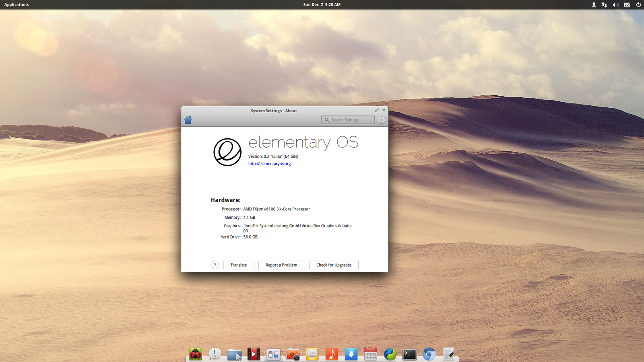Launch the Music player from the dock
This screenshot has width=644, height=362.
(331, 354)
